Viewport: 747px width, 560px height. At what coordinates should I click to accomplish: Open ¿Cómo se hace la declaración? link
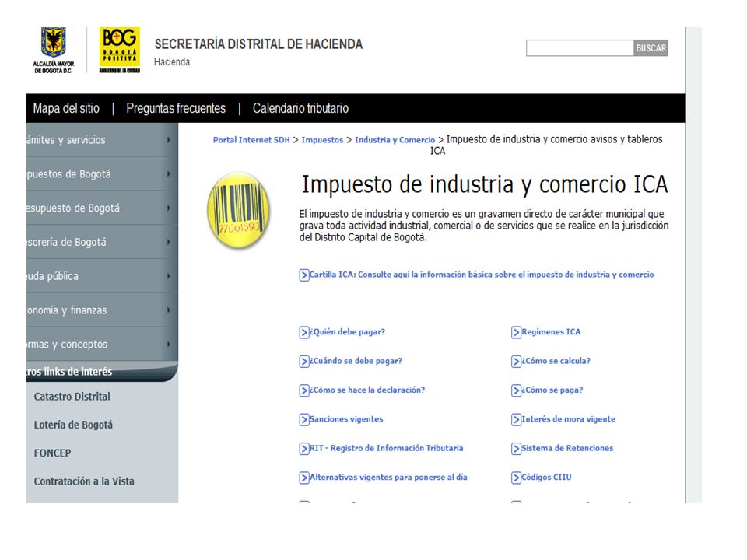367,390
